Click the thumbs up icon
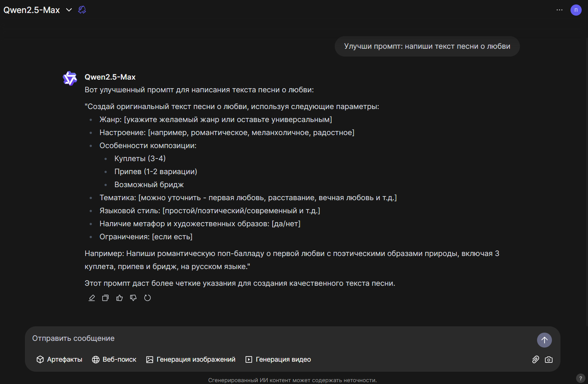The image size is (588, 384). point(120,298)
